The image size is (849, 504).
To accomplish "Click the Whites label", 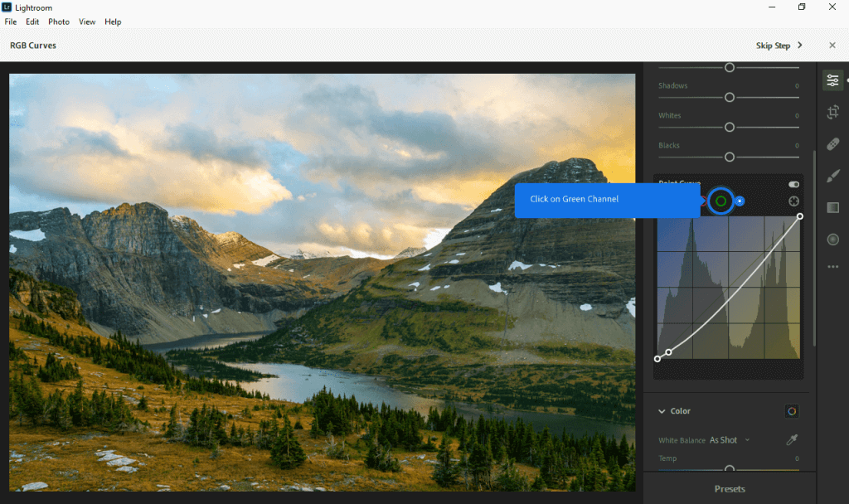I will [x=670, y=115].
